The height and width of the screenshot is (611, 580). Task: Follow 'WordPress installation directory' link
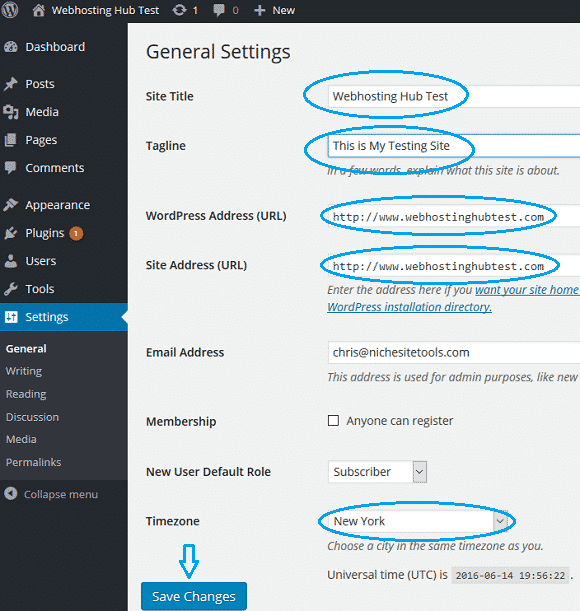409,307
